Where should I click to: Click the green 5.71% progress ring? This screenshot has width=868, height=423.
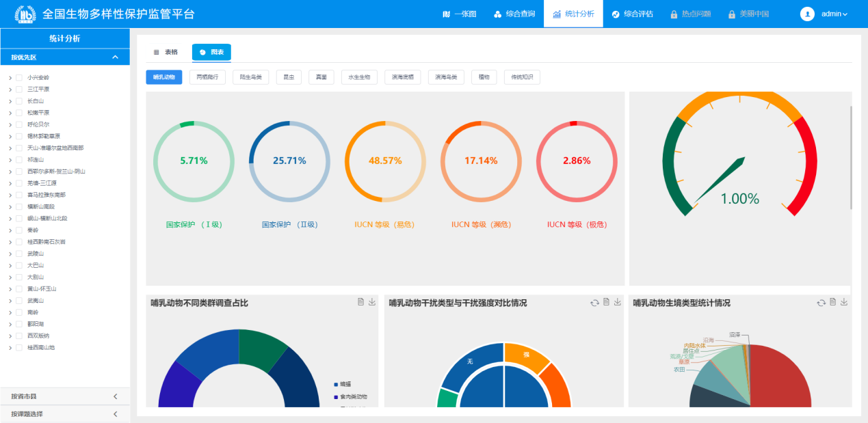point(194,161)
